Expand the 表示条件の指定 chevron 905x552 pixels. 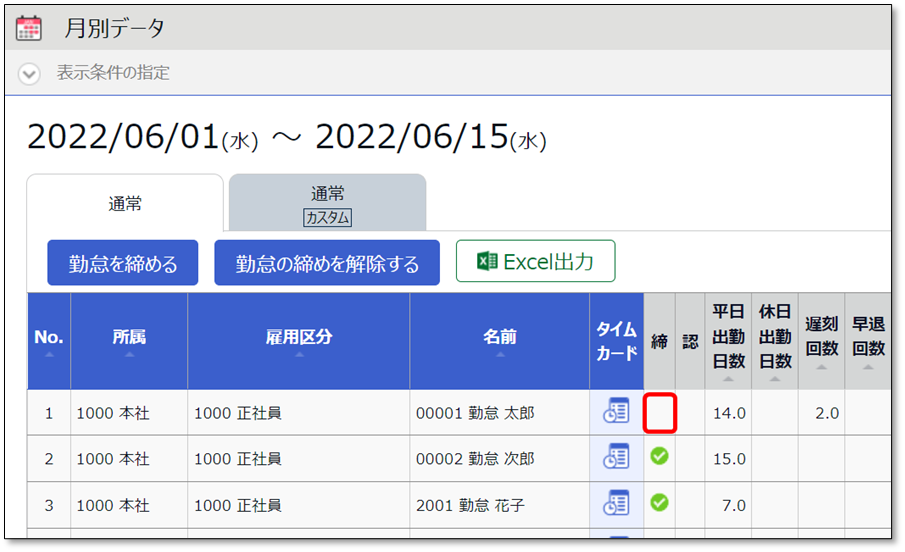(30, 73)
